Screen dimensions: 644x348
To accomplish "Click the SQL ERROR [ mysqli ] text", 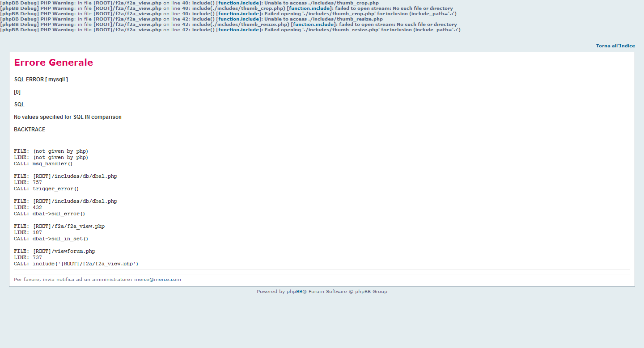I will [41, 80].
